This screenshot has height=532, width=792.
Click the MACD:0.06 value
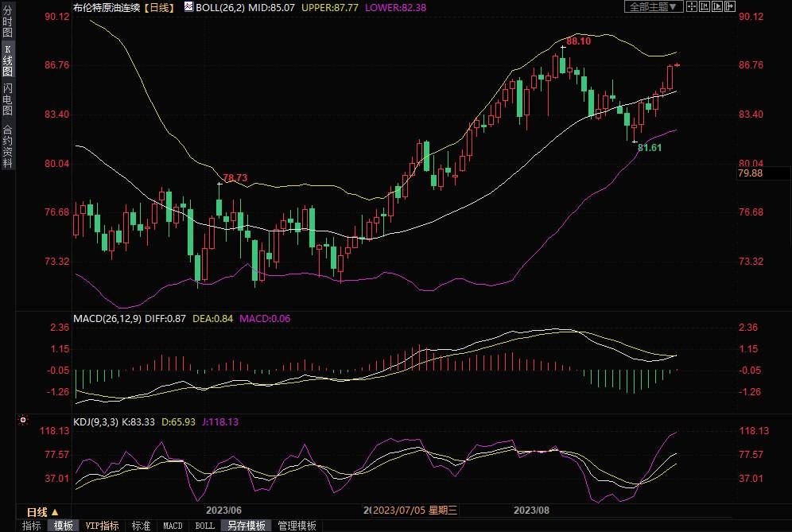point(265,319)
